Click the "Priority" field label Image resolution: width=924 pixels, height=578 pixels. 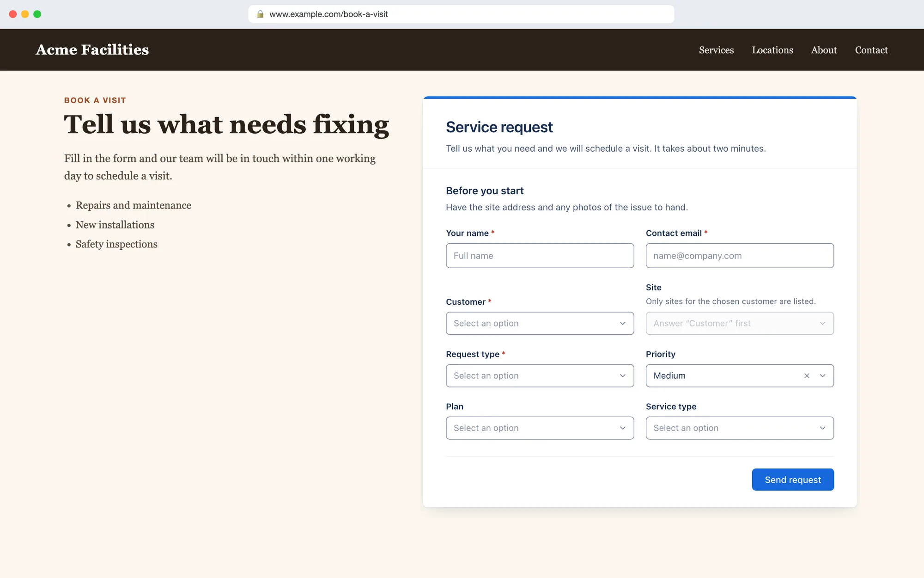pos(661,354)
